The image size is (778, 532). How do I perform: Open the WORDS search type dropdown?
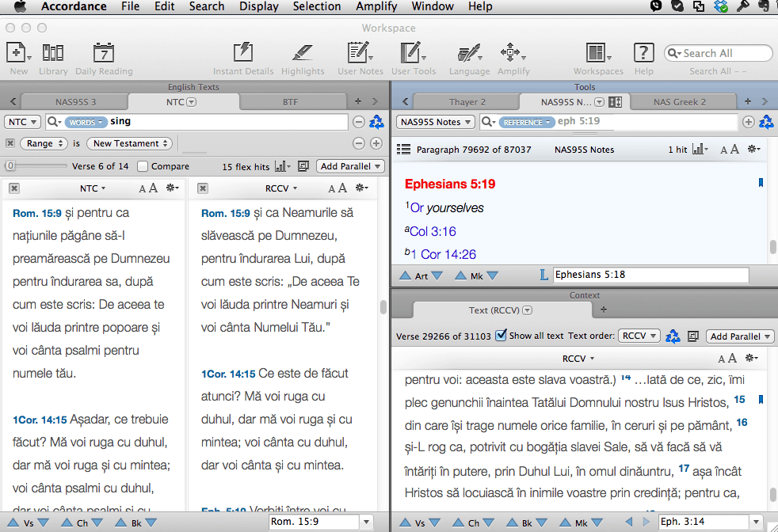(x=86, y=122)
